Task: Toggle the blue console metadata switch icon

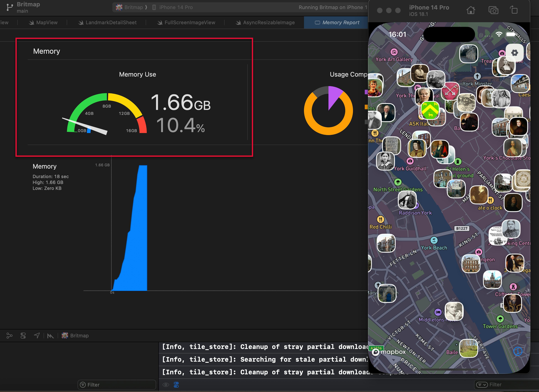Action: (176, 385)
